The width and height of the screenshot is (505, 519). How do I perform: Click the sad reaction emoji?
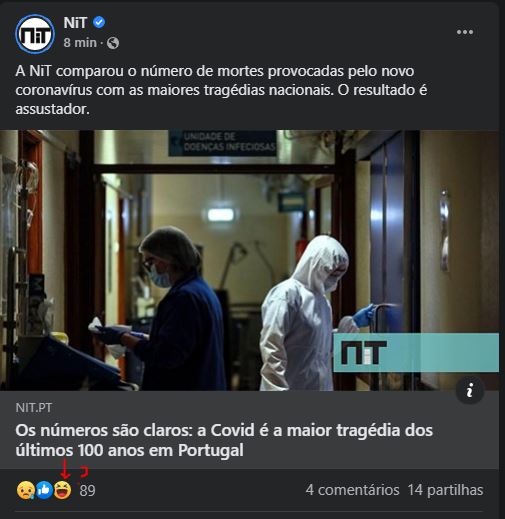click(25, 490)
